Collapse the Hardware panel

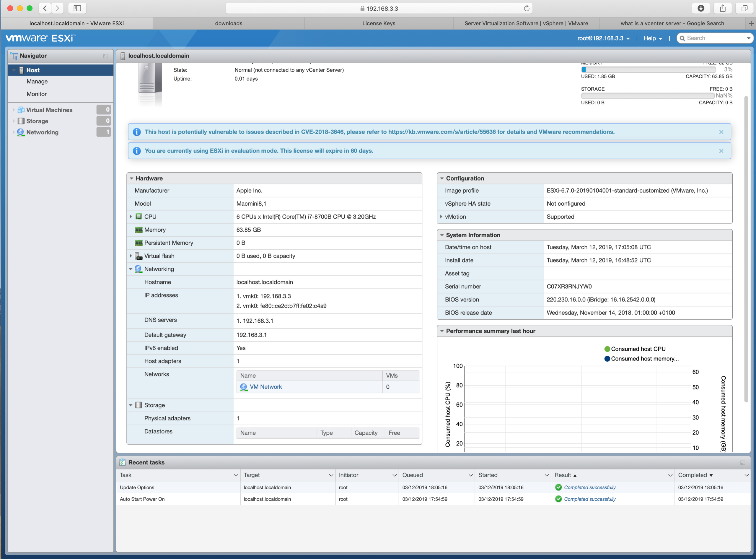point(132,178)
